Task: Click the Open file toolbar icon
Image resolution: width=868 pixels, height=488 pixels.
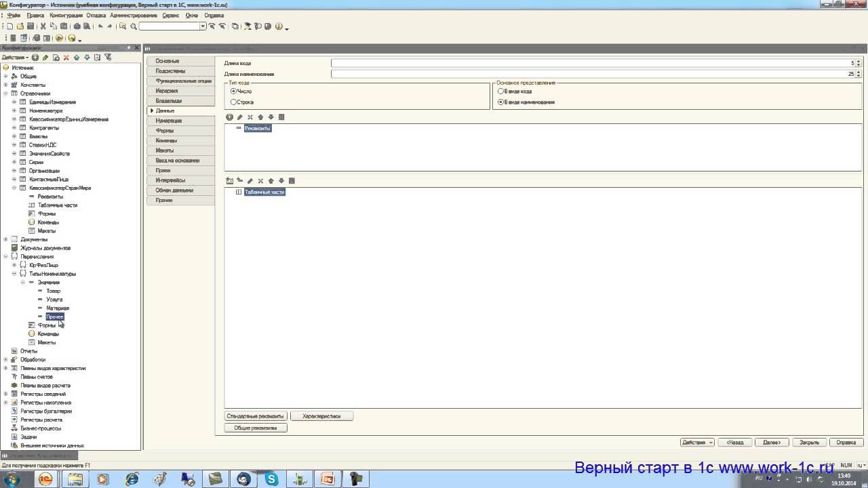Action: click(x=20, y=26)
